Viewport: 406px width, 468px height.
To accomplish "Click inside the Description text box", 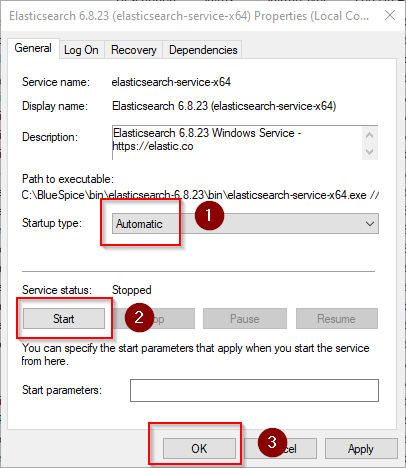I will [237, 143].
